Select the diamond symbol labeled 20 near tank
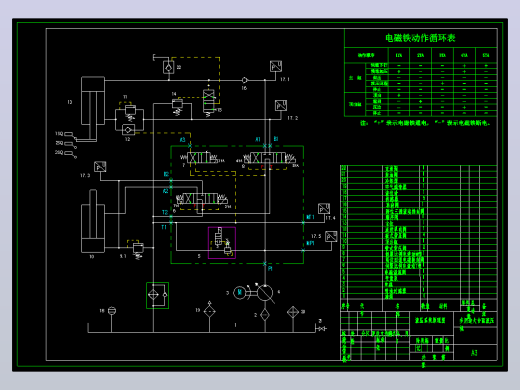The image size is (520, 390). coord(293,312)
